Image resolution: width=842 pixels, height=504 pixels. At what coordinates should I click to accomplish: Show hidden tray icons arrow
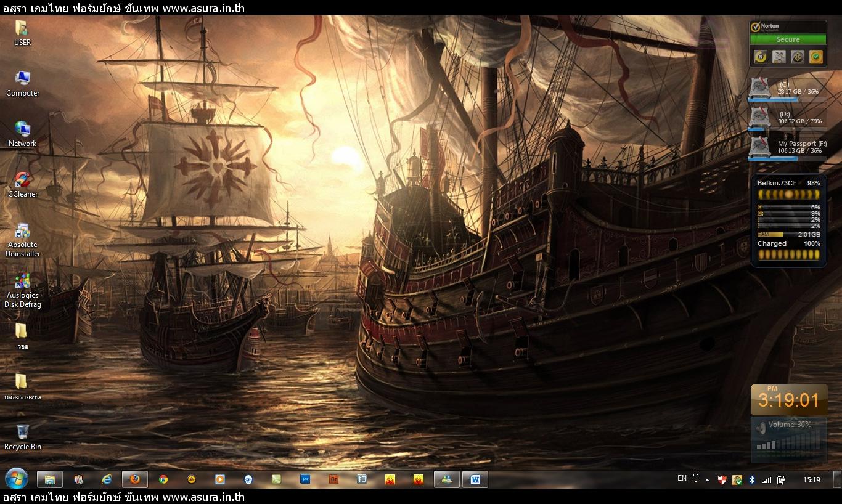tap(707, 479)
